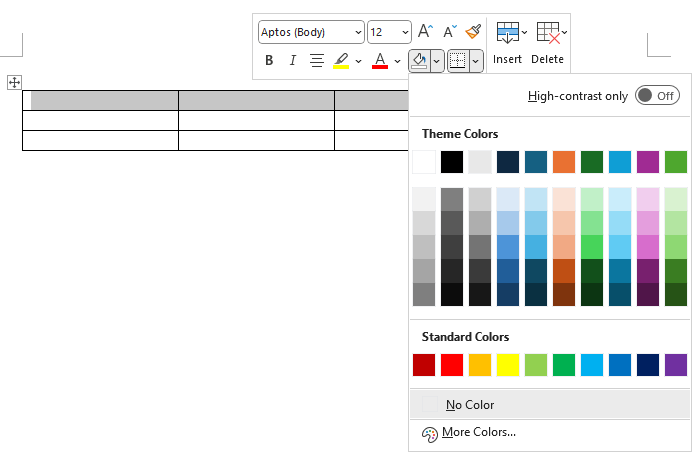Expand borders dropdown arrow
The image size is (698, 458).
[476, 61]
